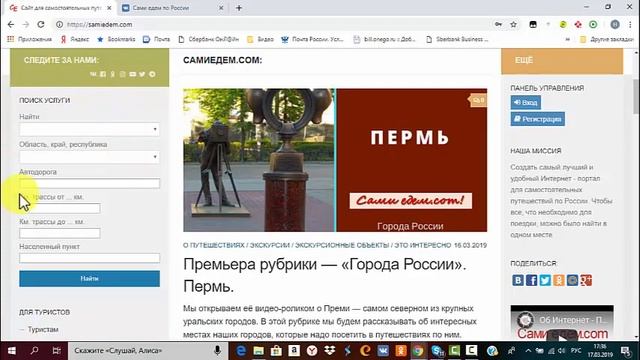Click the blue Найти search button

coord(89,278)
